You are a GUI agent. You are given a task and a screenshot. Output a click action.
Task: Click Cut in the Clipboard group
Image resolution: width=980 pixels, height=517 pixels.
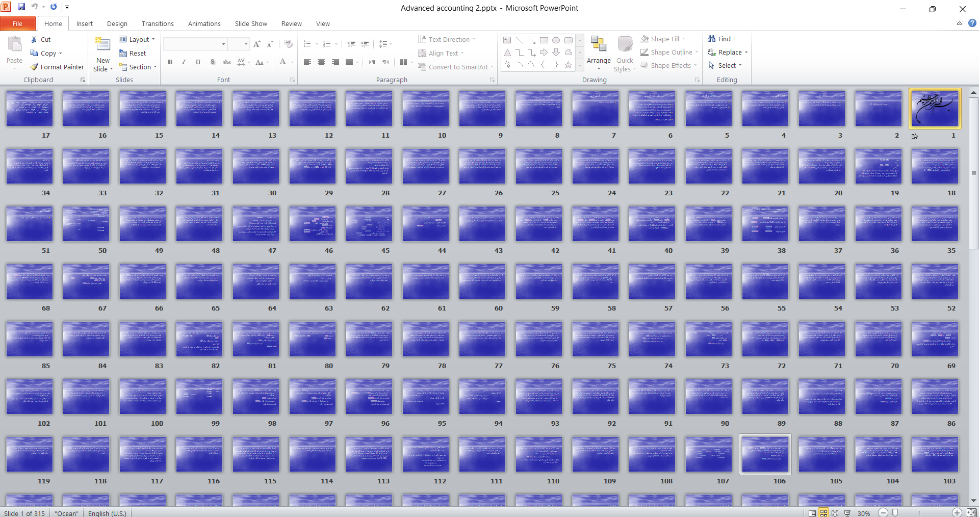click(x=40, y=39)
